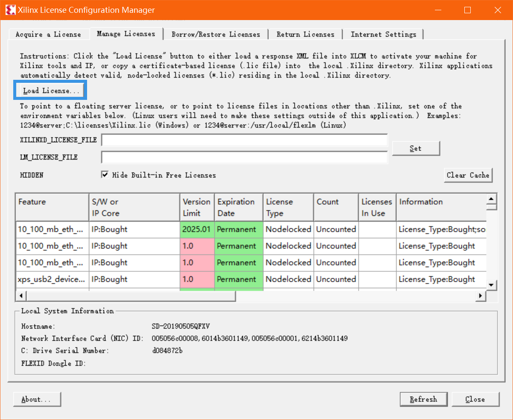The image size is (513, 420).
Task: Select the first 10_100_mb_eth feature row
Action: tap(51, 229)
